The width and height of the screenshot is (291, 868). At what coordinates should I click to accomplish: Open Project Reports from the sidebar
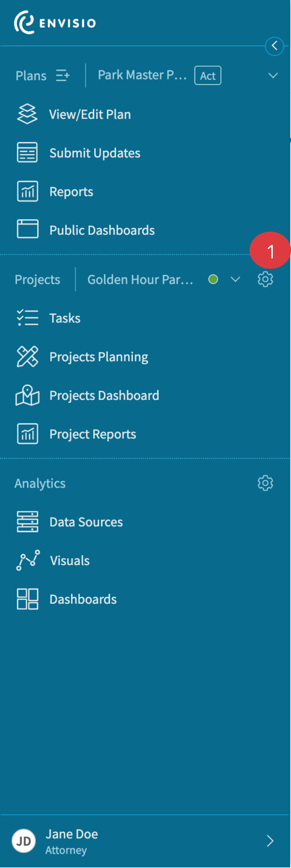27,434
